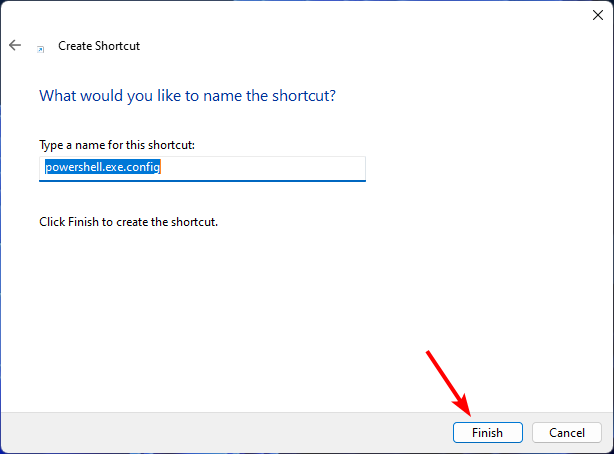Click the back arrow in the wizard
614x454 pixels.
pos(15,45)
